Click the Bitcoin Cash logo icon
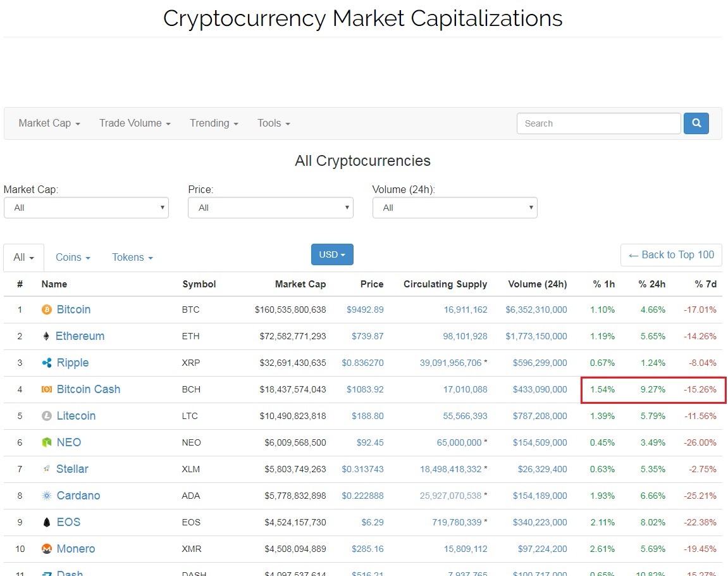Viewport: 728px width, 576px height. 47,389
